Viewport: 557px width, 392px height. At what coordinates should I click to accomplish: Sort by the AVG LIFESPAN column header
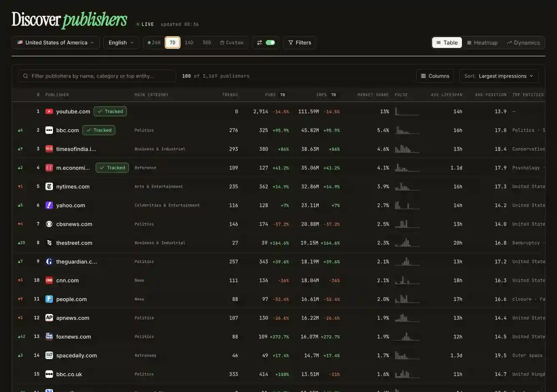coord(447,95)
